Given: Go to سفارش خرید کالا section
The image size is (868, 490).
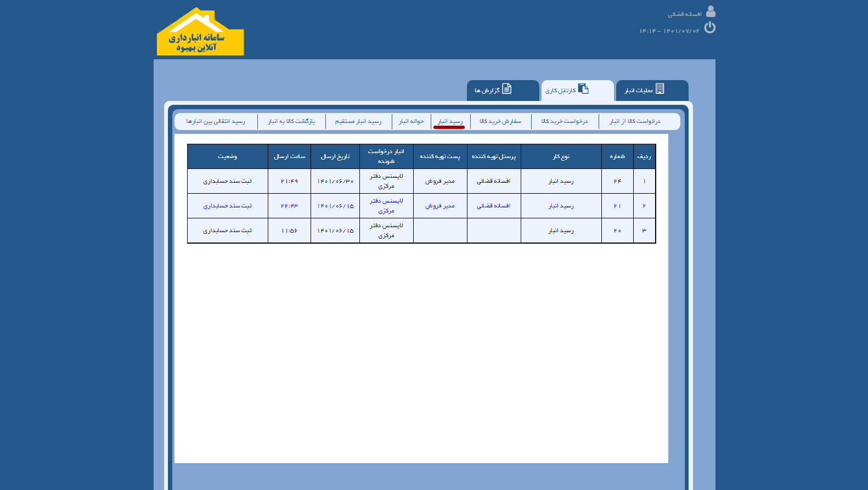Looking at the screenshot, I should point(500,121).
